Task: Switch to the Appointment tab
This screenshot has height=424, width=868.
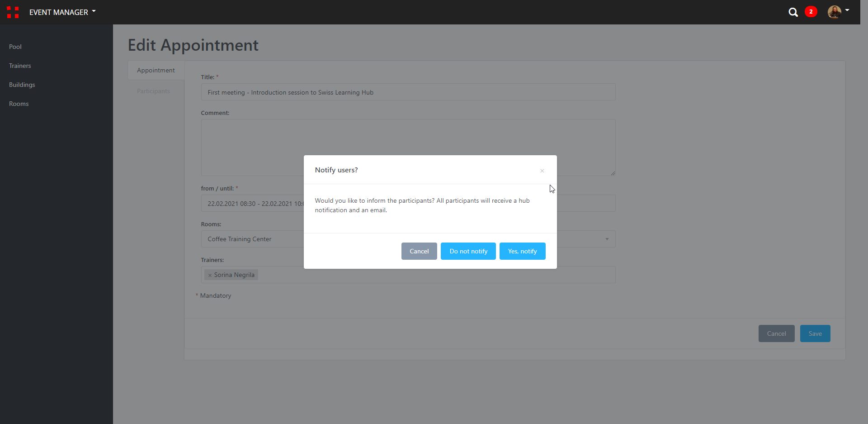Action: point(156,70)
